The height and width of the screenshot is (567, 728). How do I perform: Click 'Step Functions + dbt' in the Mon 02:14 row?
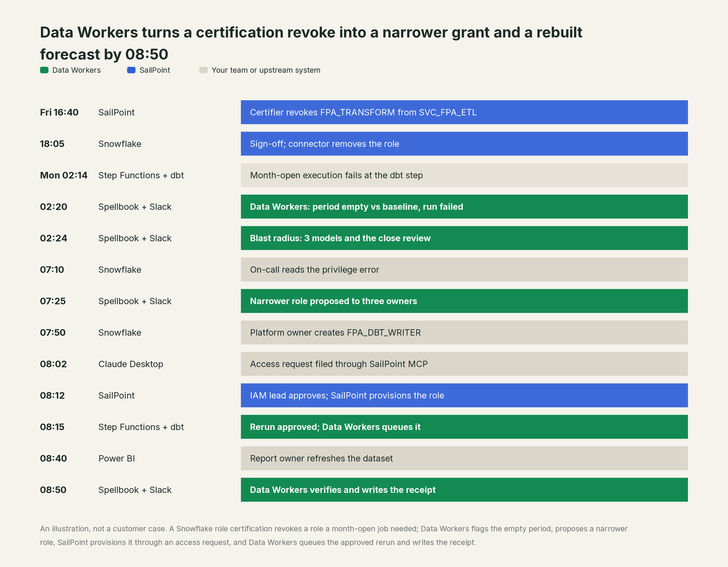click(141, 175)
